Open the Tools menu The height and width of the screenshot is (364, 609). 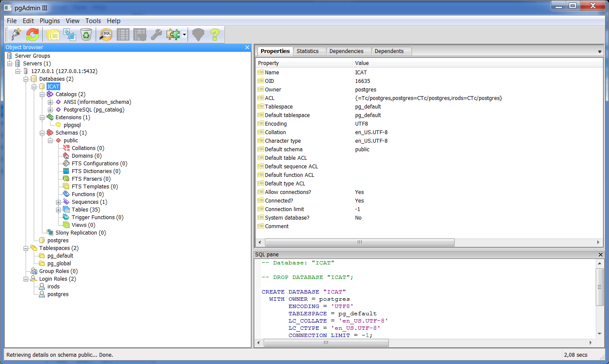93,21
